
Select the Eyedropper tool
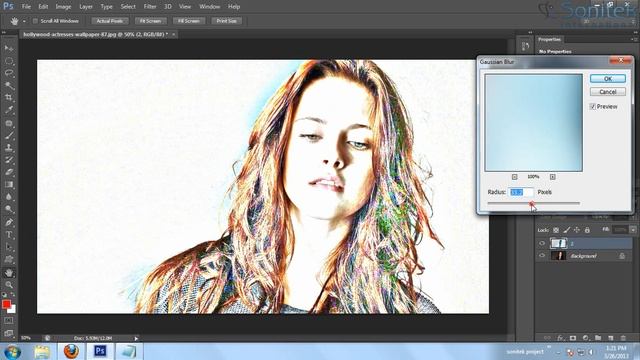pos(9,110)
